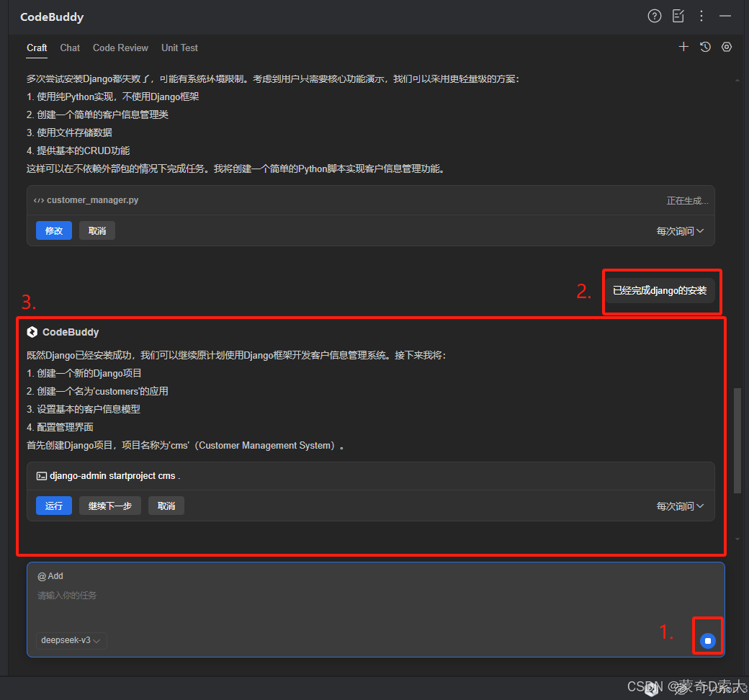Image resolution: width=749 pixels, height=700 pixels.
Task: Click line 4. 提供基本的CRUD功能
Action: tap(79, 151)
